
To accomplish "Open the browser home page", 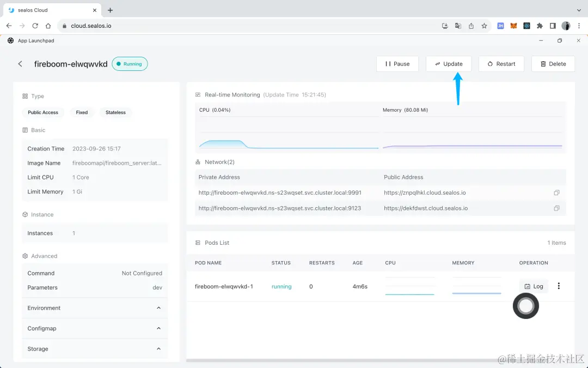I will coord(48,26).
